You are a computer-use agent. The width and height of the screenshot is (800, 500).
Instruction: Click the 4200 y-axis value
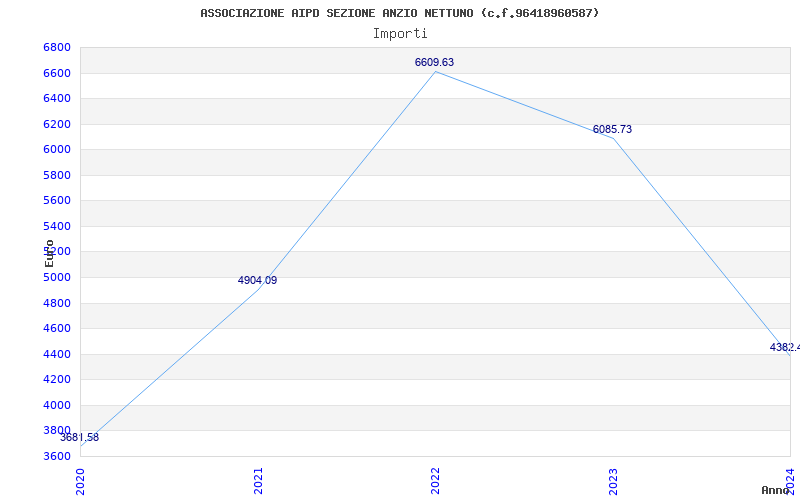point(57,380)
